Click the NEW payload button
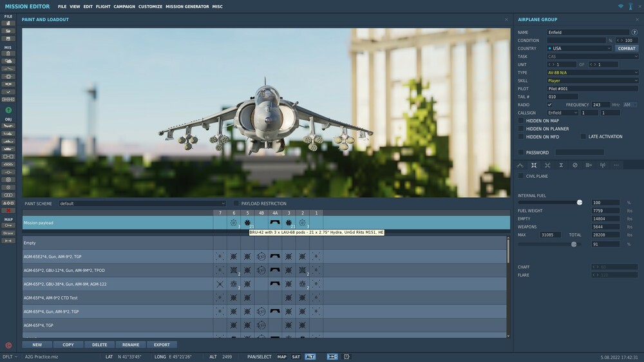644x362 pixels. [37, 345]
